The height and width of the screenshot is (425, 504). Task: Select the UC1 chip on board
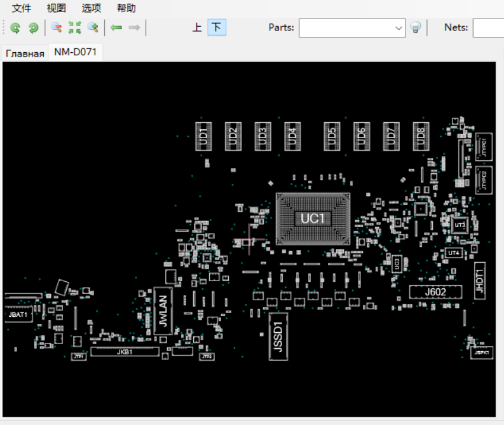click(x=313, y=219)
